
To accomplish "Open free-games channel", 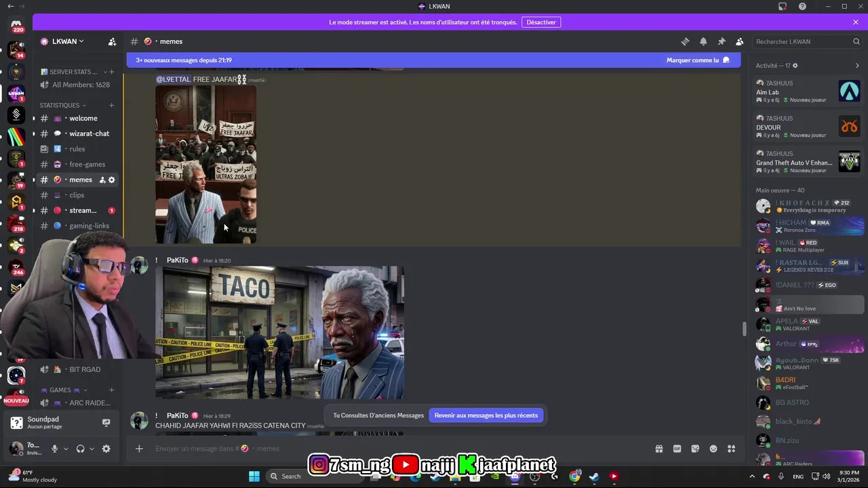I will (78, 164).
